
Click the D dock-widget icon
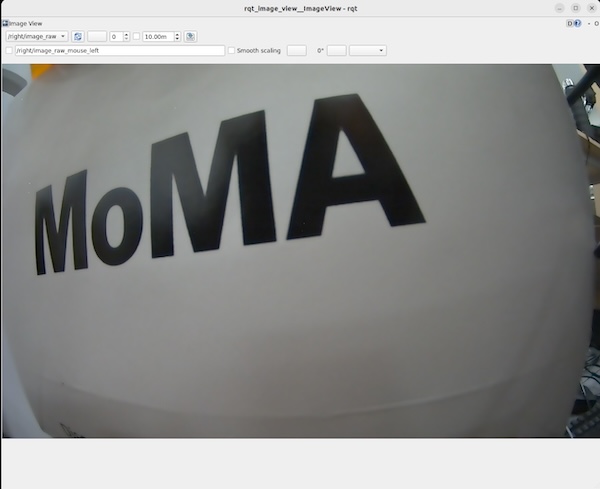pyautogui.click(x=570, y=23)
